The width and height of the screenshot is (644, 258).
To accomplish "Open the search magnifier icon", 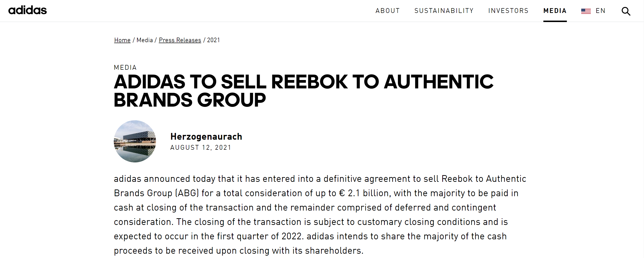I will tap(626, 11).
